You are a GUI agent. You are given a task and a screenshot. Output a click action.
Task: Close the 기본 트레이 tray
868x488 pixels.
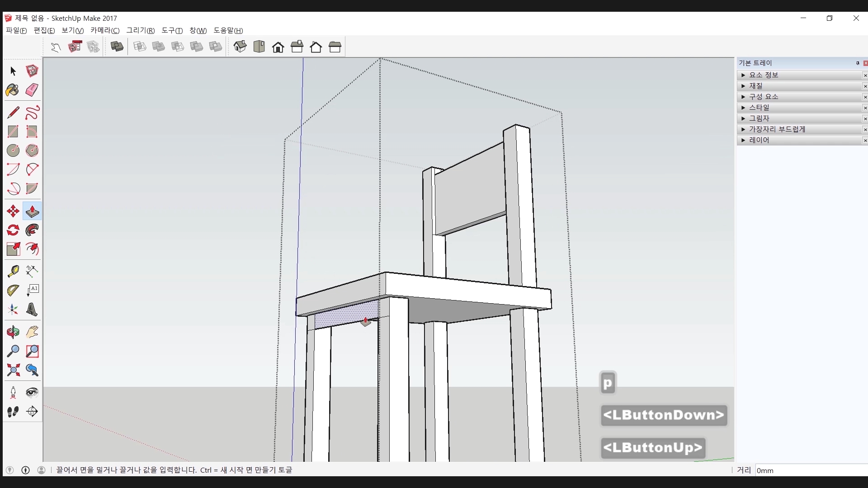(865, 63)
